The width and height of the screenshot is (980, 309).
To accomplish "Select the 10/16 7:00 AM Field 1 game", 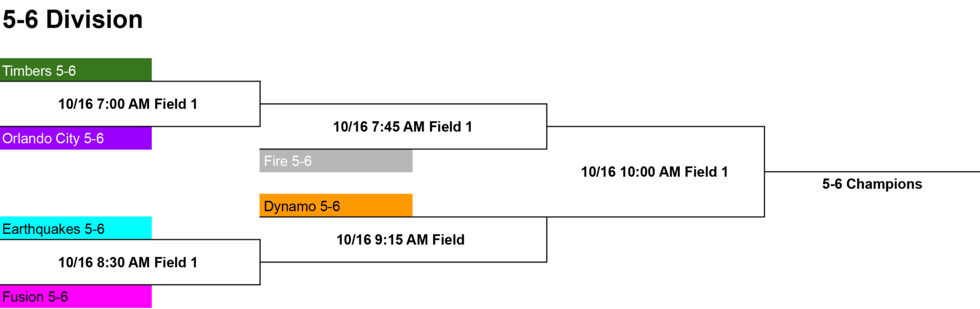I will tap(128, 104).
